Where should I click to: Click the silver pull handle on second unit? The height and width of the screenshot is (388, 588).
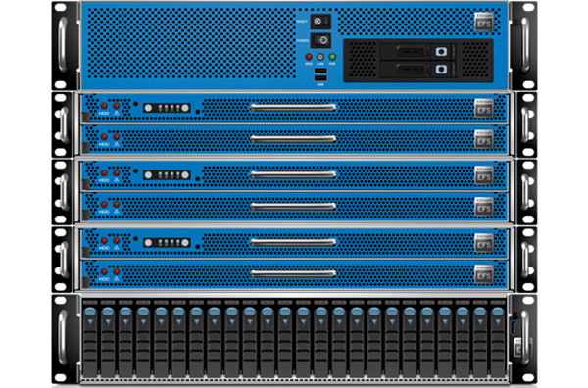(293, 108)
